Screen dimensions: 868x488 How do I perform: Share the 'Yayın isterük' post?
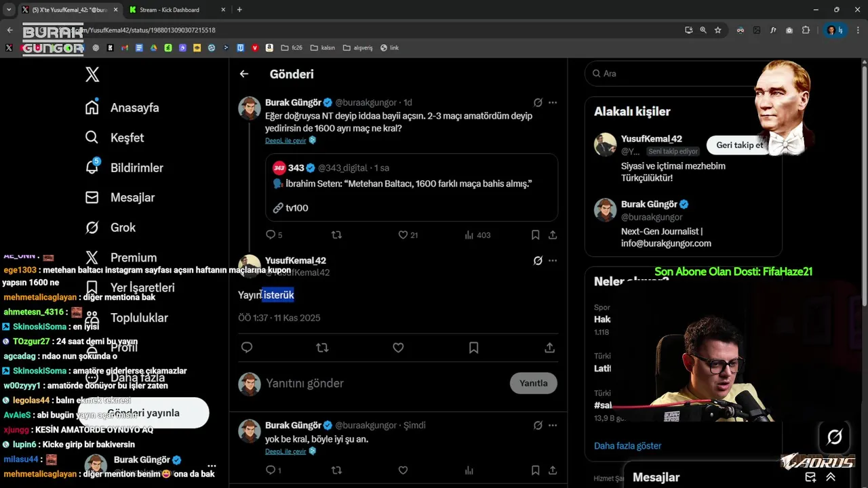[549, 348]
